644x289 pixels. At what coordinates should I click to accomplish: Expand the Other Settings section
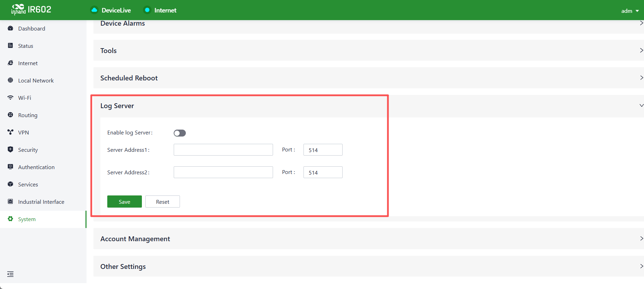tap(368, 266)
